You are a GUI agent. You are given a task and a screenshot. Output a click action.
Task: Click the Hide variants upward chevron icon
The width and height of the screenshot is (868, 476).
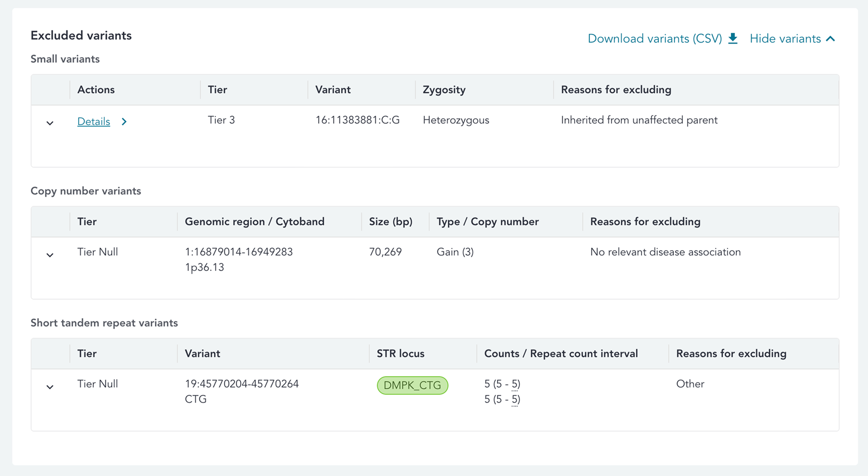pos(831,39)
